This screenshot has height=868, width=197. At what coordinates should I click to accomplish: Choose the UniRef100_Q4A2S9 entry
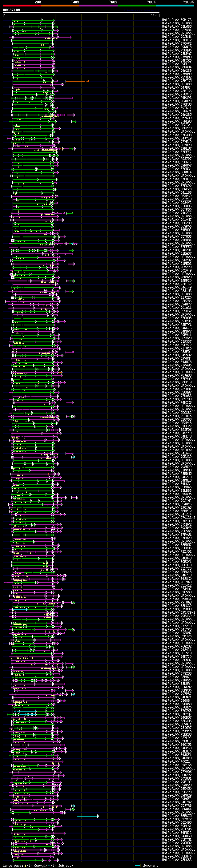(x=177, y=71)
